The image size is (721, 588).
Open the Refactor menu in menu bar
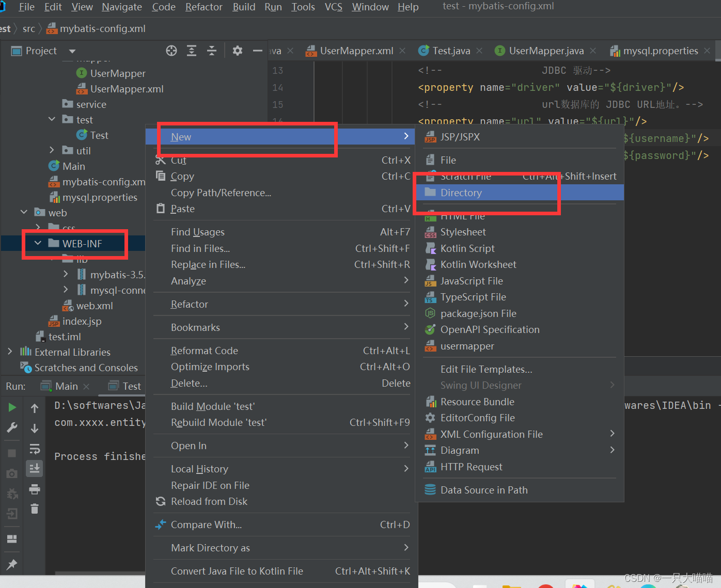204,7
